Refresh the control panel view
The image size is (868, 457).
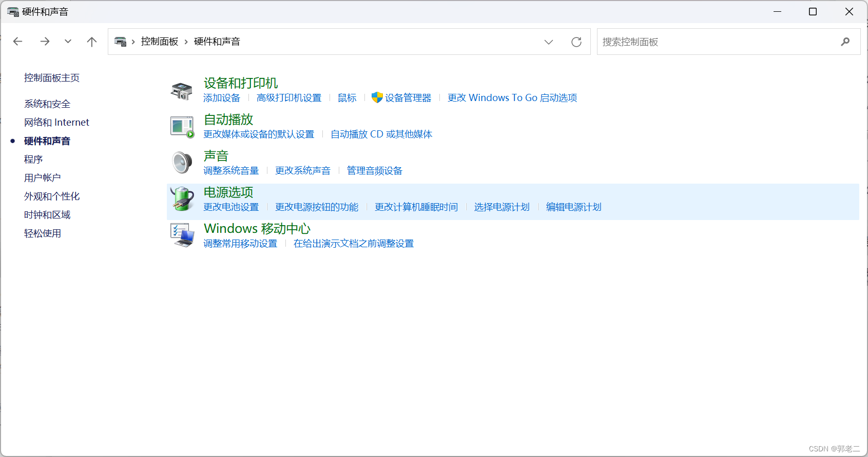click(576, 42)
